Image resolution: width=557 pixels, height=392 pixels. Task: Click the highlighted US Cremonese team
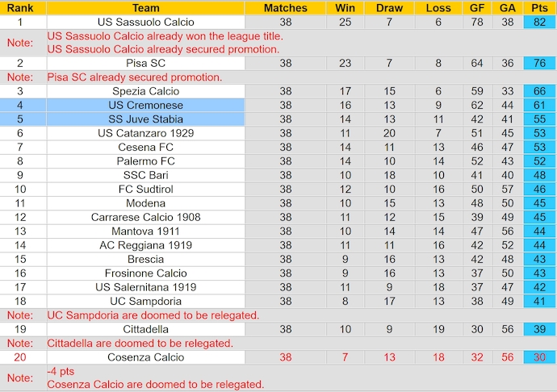click(145, 106)
